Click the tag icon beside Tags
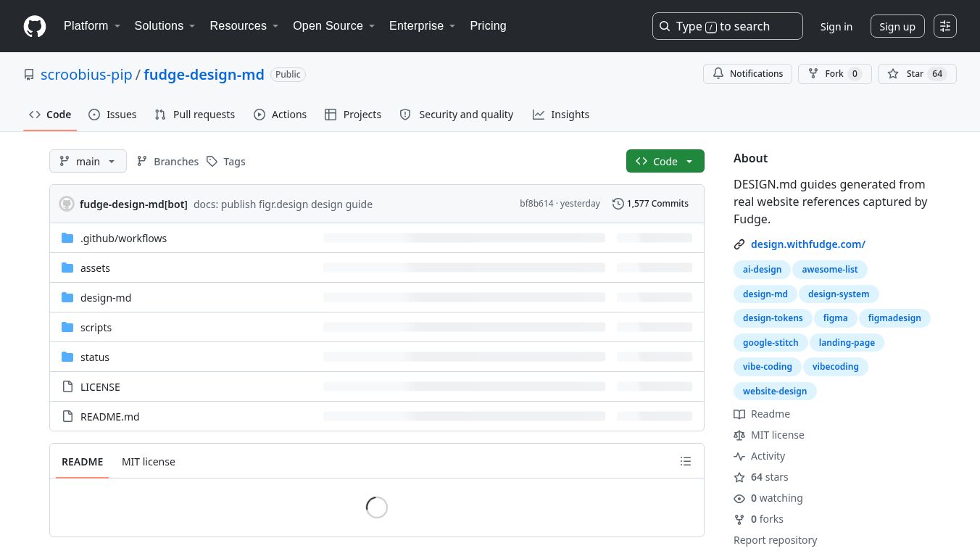This screenshot has width=980, height=551. pos(212,162)
